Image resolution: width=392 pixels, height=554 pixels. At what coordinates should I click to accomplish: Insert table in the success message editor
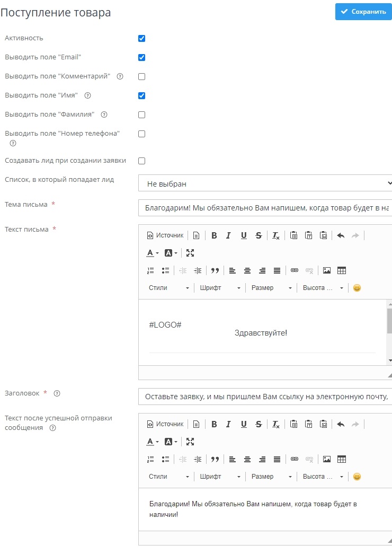tap(342, 459)
